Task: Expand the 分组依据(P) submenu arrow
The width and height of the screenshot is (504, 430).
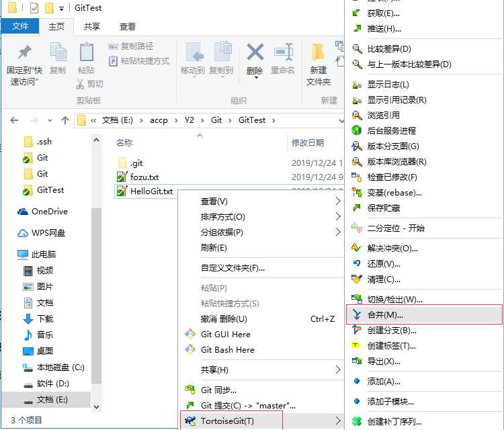Action: pos(337,232)
